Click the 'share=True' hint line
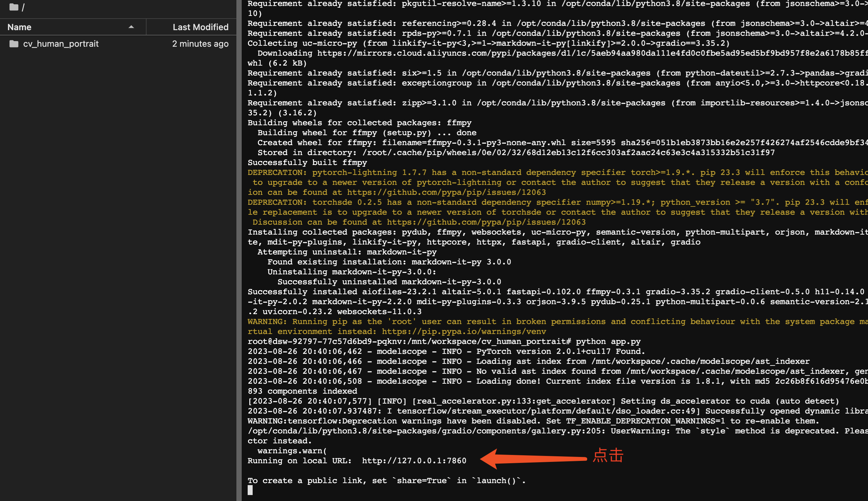 pyautogui.click(x=386, y=481)
